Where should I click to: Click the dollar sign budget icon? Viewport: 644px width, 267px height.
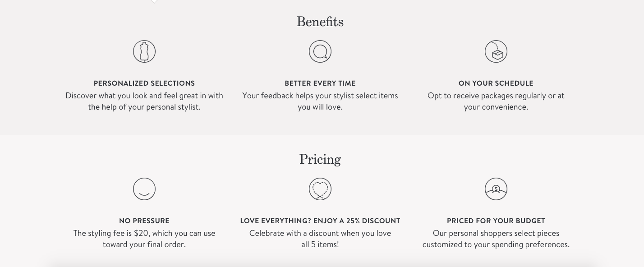496,189
